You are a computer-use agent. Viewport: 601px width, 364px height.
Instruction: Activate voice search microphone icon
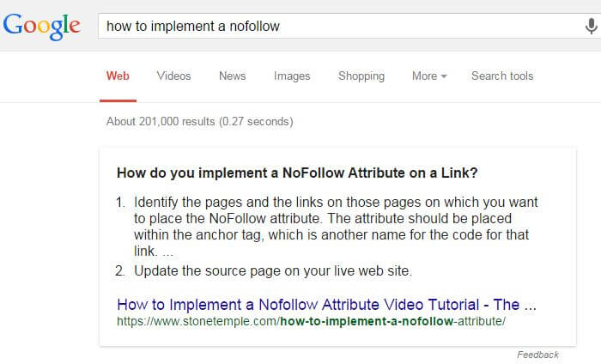coord(591,27)
